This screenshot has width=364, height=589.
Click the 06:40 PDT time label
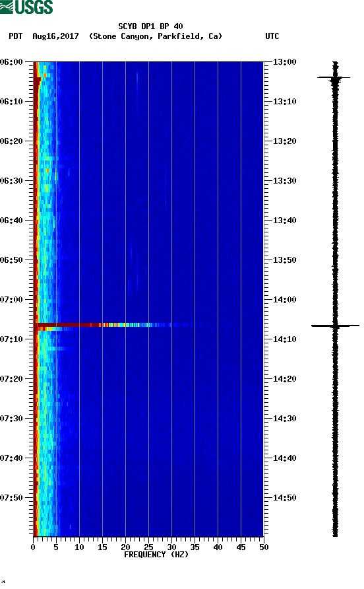pos(12,221)
